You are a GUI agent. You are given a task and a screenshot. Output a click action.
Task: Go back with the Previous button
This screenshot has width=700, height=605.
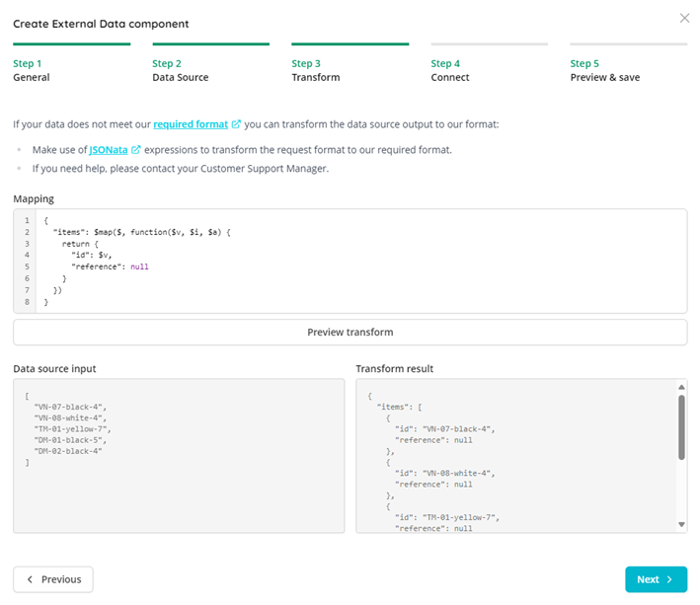click(53, 579)
